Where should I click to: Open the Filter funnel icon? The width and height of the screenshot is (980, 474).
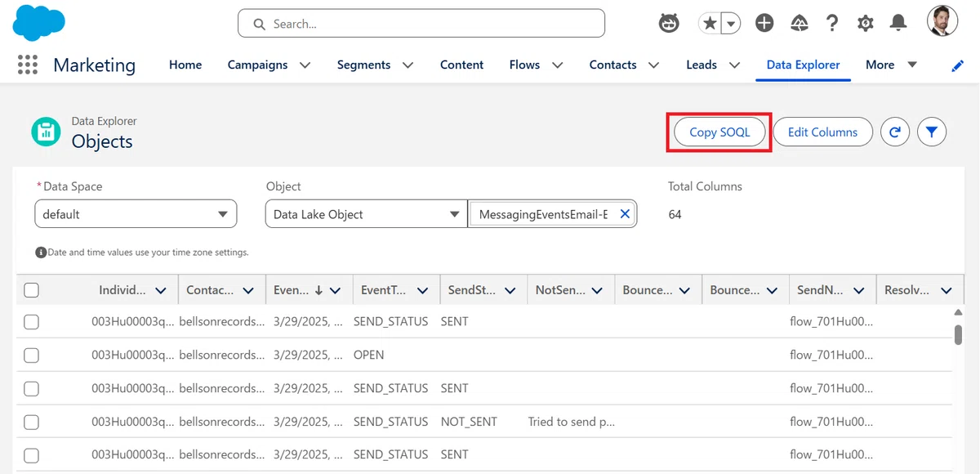click(932, 132)
